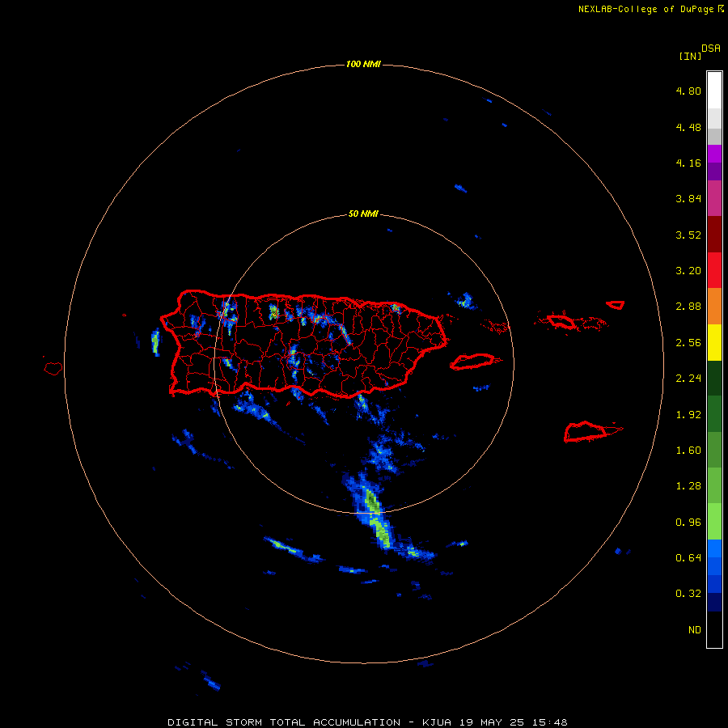This screenshot has height=728, width=728.
Task: Click the 0.32 legend value
Action: 688,594
